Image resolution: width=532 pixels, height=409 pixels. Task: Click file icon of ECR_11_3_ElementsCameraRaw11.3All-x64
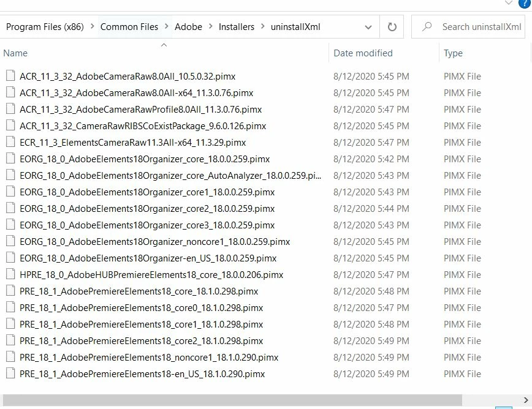(x=10, y=141)
